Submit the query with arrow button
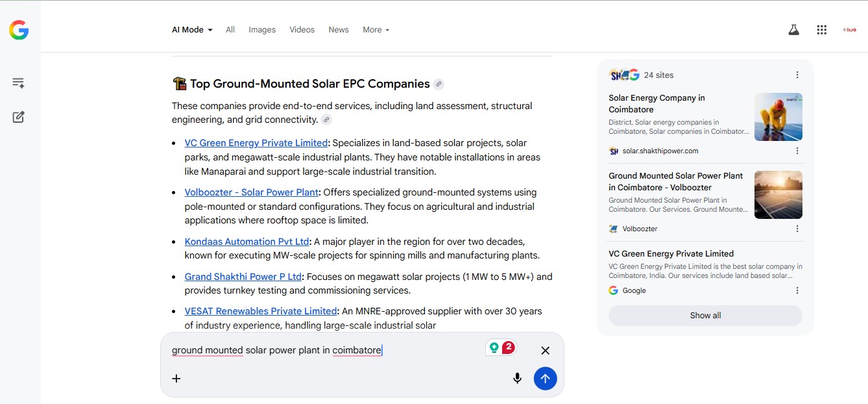Image resolution: width=868 pixels, height=404 pixels. pyautogui.click(x=545, y=378)
